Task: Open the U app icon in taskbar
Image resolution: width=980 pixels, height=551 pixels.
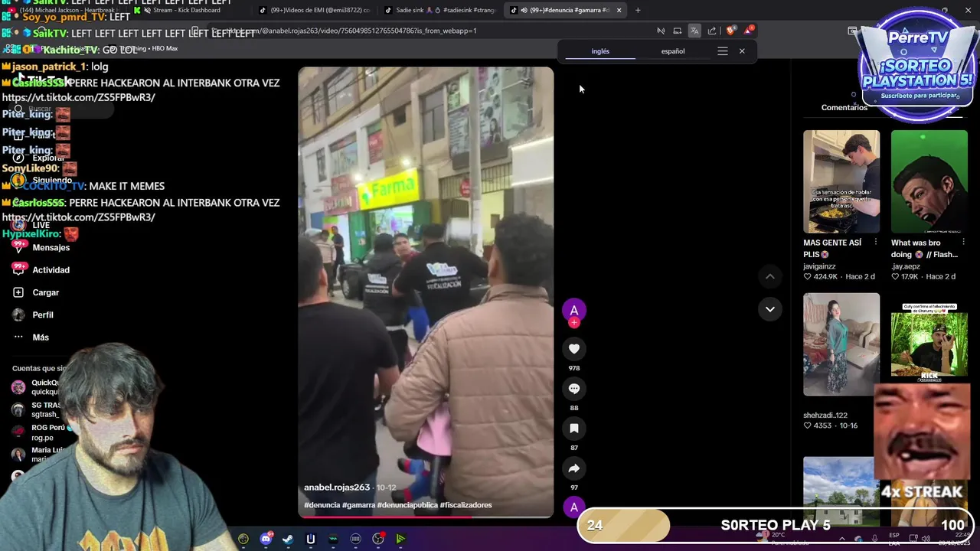Action: pos(311,539)
